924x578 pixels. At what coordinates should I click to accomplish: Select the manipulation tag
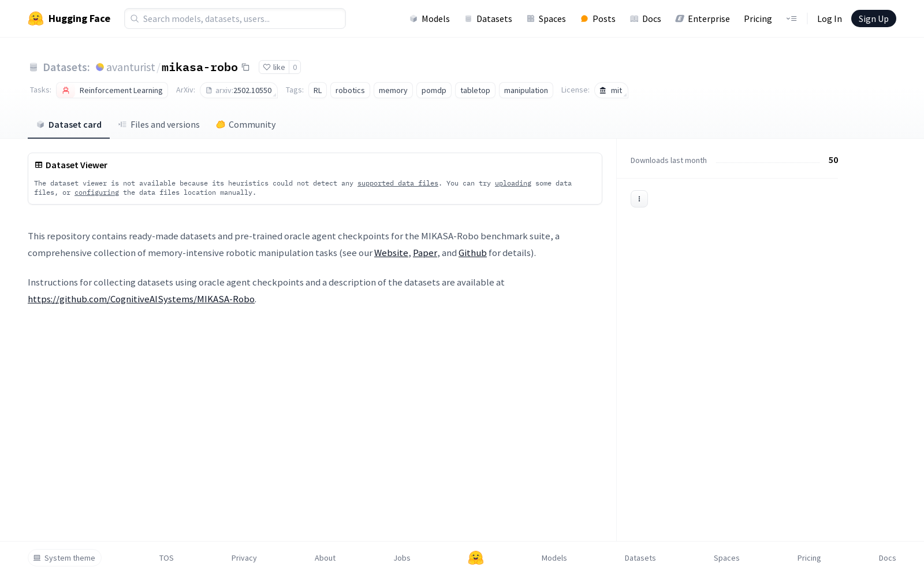526,90
